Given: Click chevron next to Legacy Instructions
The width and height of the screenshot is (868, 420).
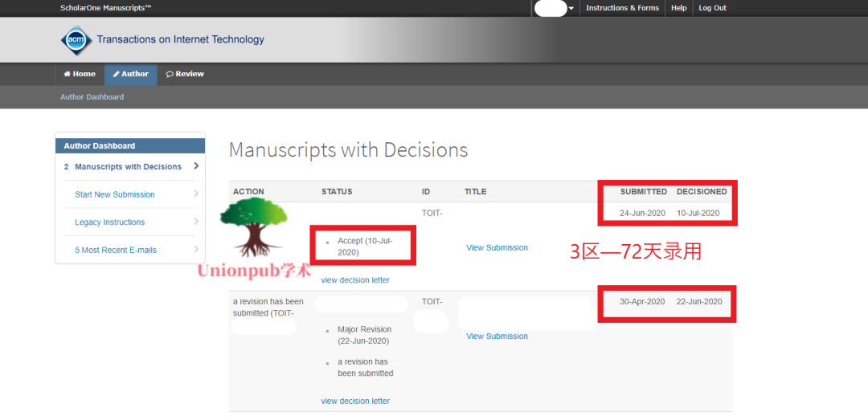Looking at the screenshot, I should 196,222.
